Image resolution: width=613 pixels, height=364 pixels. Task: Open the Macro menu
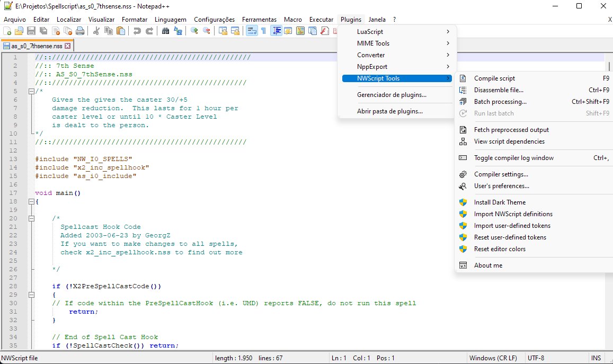(x=293, y=20)
